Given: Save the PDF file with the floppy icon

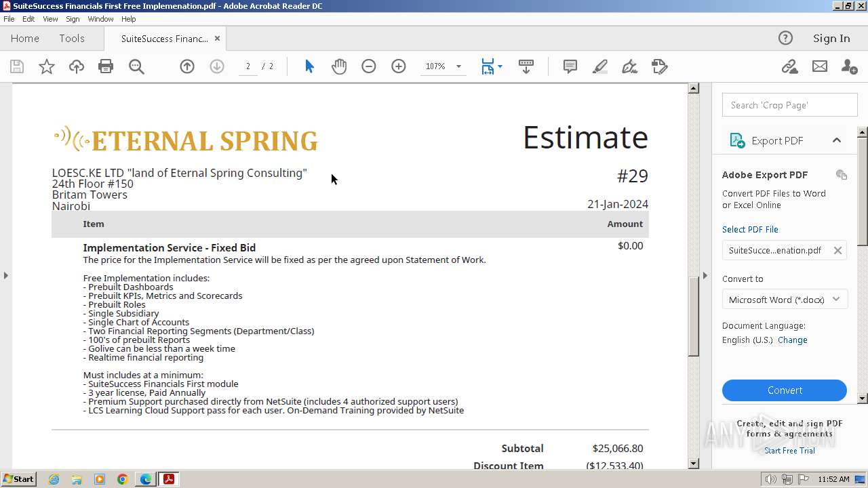Looking at the screenshot, I should [17, 66].
